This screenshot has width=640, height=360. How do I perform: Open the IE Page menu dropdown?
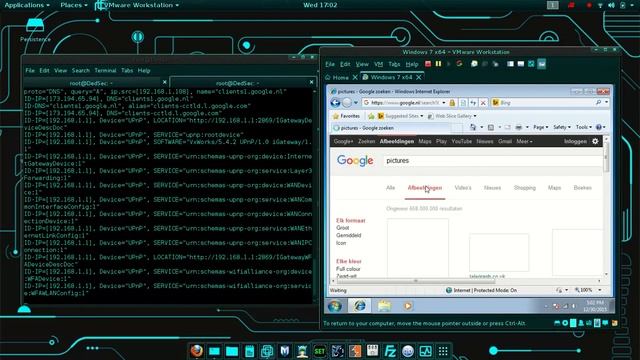[540, 127]
